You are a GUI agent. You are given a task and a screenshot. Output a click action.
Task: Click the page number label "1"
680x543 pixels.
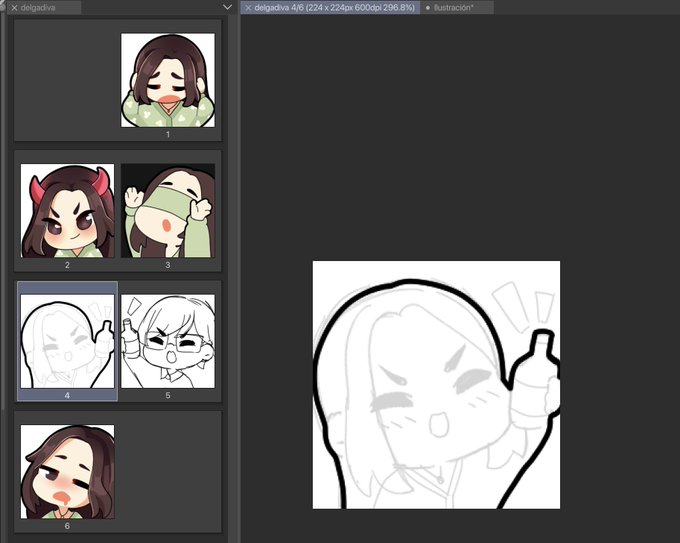click(x=168, y=134)
